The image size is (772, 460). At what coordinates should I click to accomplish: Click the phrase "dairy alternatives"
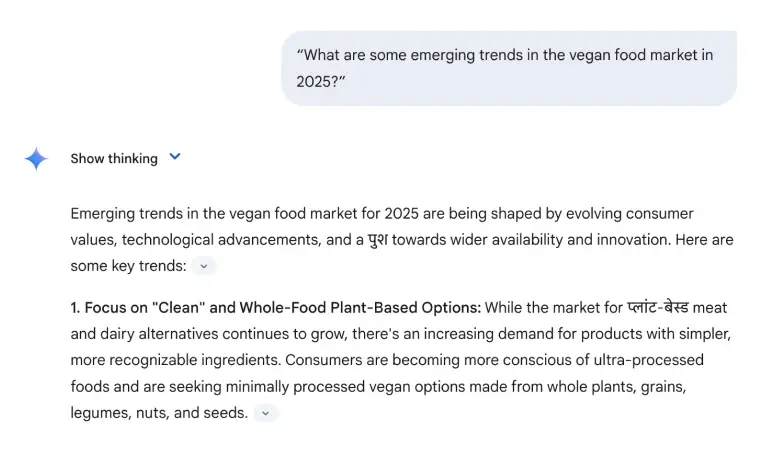click(166, 333)
